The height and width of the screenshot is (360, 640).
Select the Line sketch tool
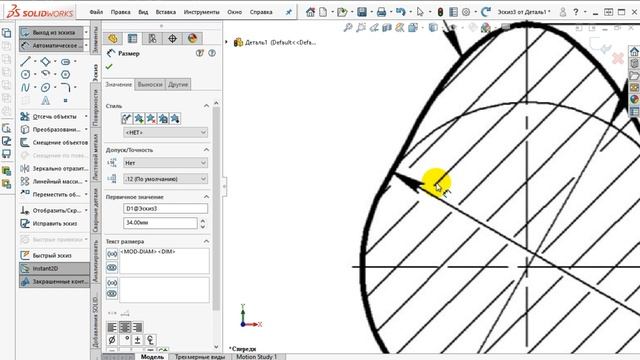pos(25,61)
